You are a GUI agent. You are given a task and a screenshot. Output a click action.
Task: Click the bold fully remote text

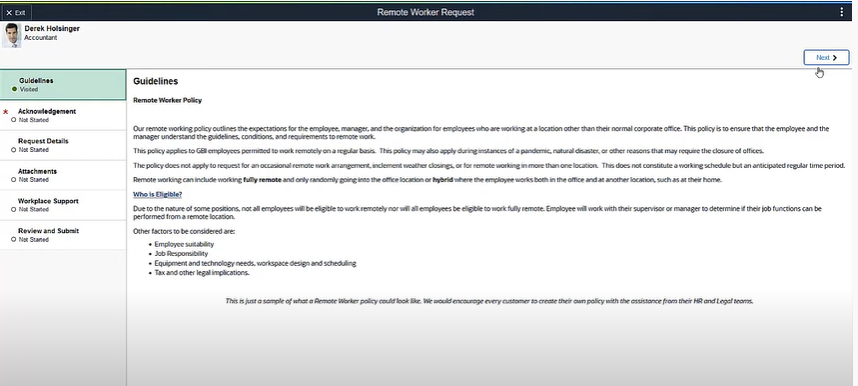(x=262, y=180)
